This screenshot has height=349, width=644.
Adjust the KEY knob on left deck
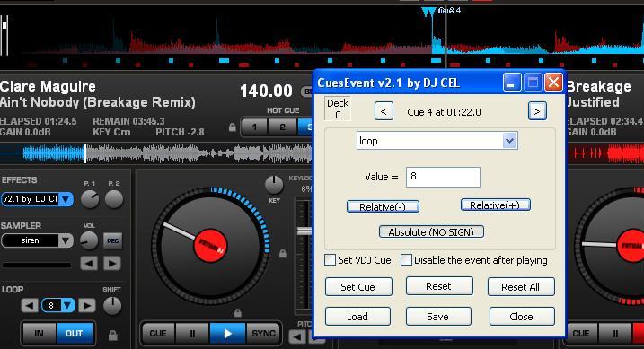pyautogui.click(x=274, y=185)
